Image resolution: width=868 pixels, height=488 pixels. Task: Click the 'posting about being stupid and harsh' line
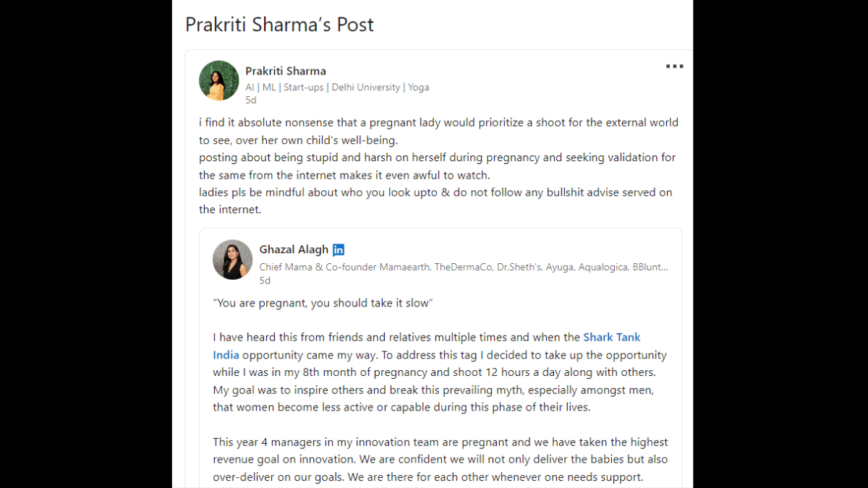click(438, 166)
